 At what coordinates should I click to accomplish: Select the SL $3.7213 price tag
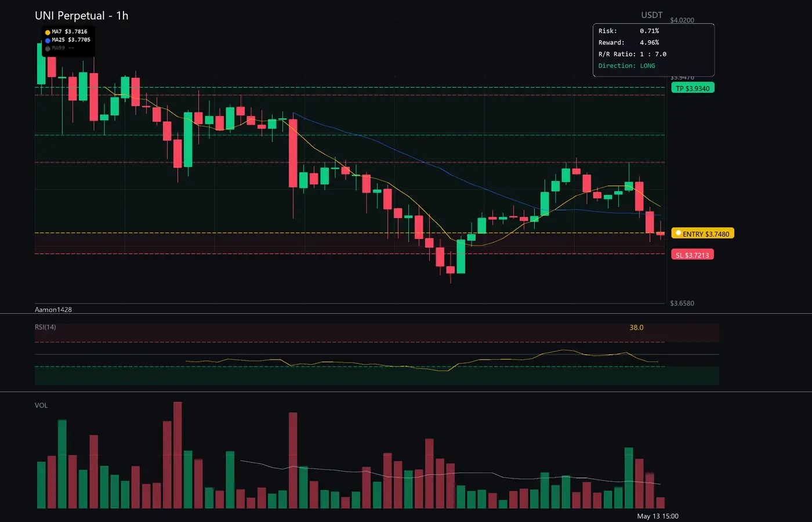click(x=693, y=255)
